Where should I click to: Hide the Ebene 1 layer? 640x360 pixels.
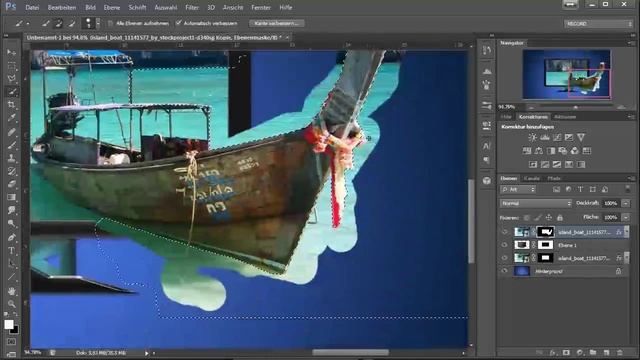504,245
